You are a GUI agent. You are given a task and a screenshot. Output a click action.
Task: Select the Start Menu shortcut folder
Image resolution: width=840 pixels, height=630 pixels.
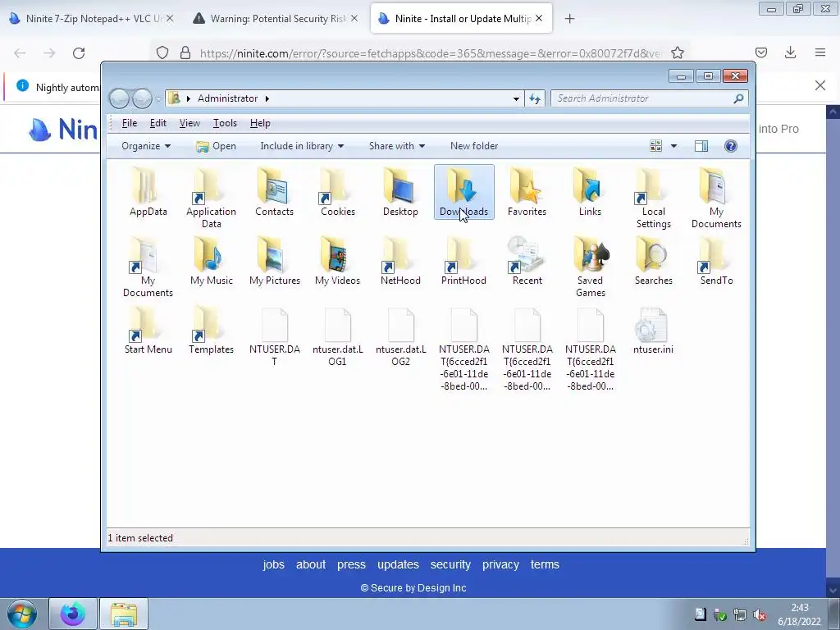tap(148, 330)
